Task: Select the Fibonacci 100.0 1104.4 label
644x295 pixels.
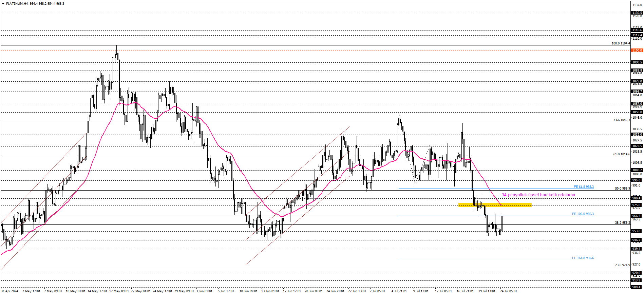Action: point(621,43)
